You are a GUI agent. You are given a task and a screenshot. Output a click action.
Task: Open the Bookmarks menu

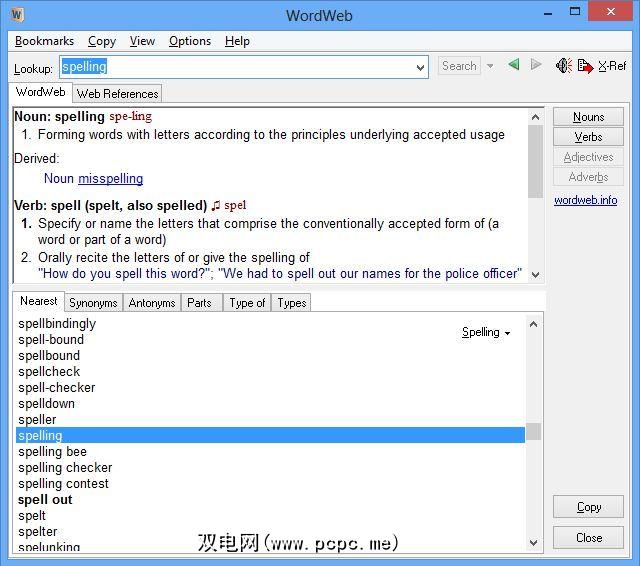coord(44,41)
